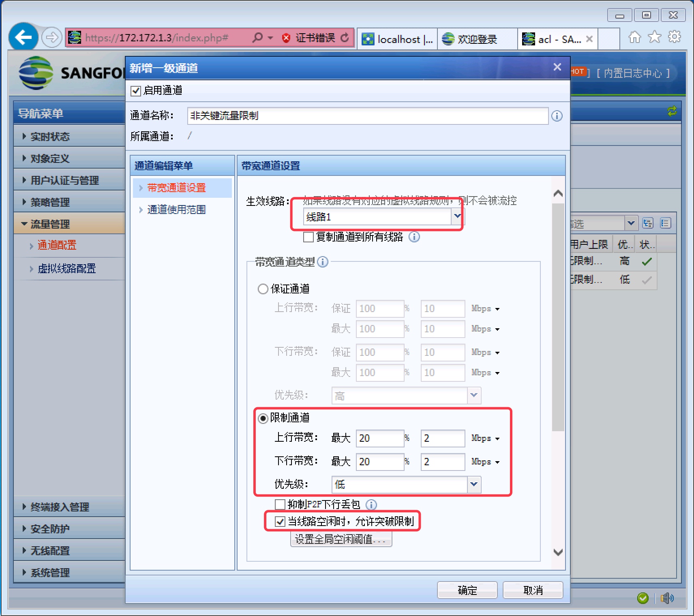
Task: Click the browser forward arrow
Action: pos(51,38)
